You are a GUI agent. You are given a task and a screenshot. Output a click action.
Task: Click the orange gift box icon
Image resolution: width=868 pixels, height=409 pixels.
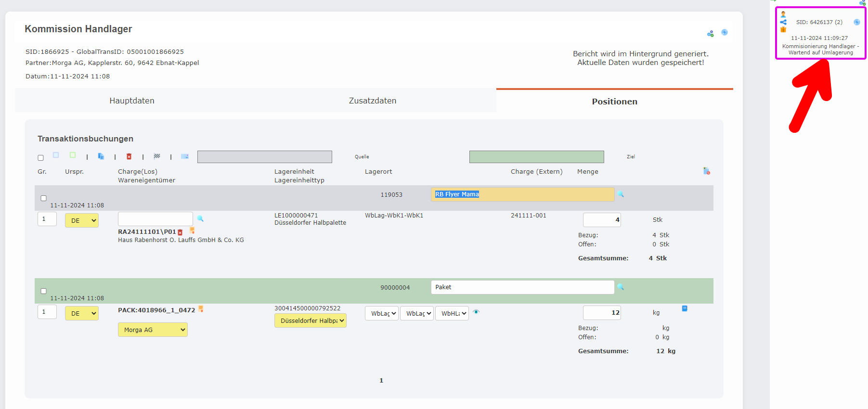click(x=783, y=30)
